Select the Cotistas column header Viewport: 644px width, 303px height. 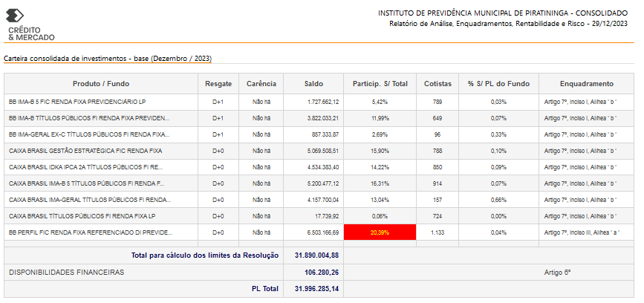coord(438,84)
